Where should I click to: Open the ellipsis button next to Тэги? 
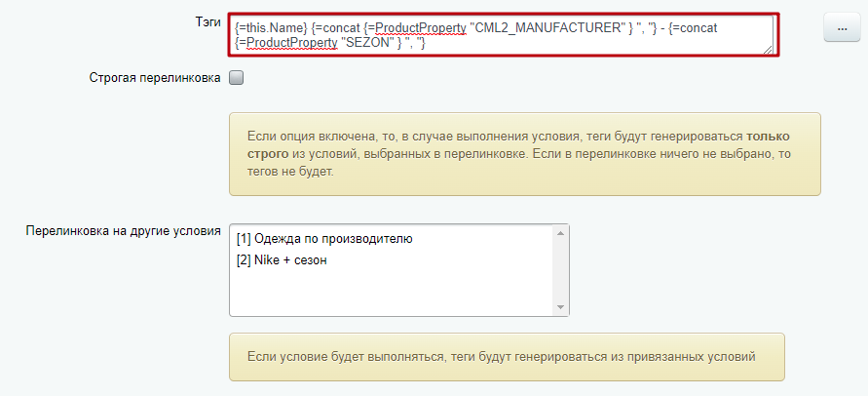(x=842, y=27)
